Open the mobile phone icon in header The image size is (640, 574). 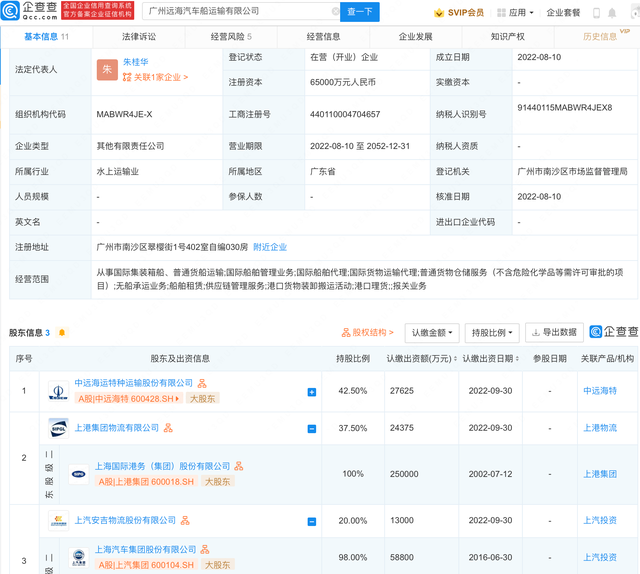click(596, 13)
